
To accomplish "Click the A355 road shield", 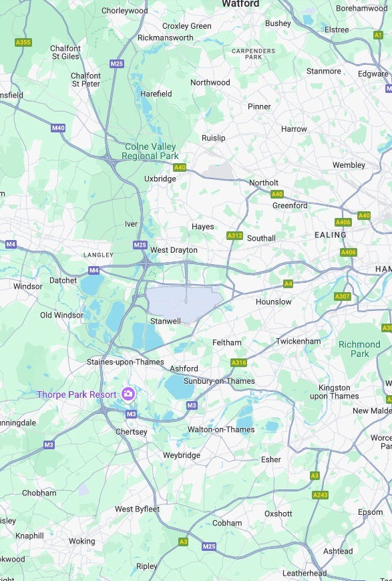I will [x=23, y=42].
